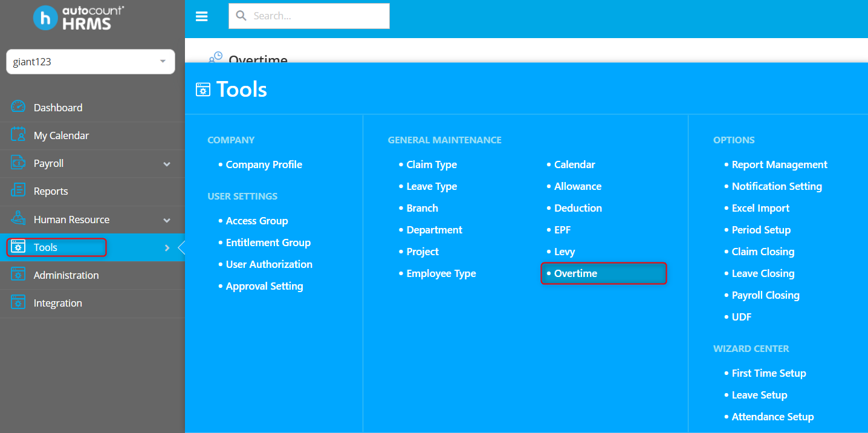Open the giant123 company dropdown

91,62
